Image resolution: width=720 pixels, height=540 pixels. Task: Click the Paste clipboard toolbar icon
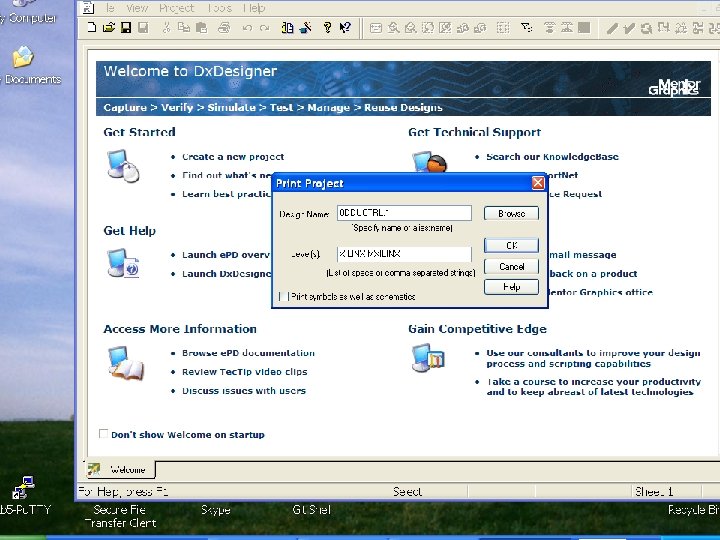201,28
